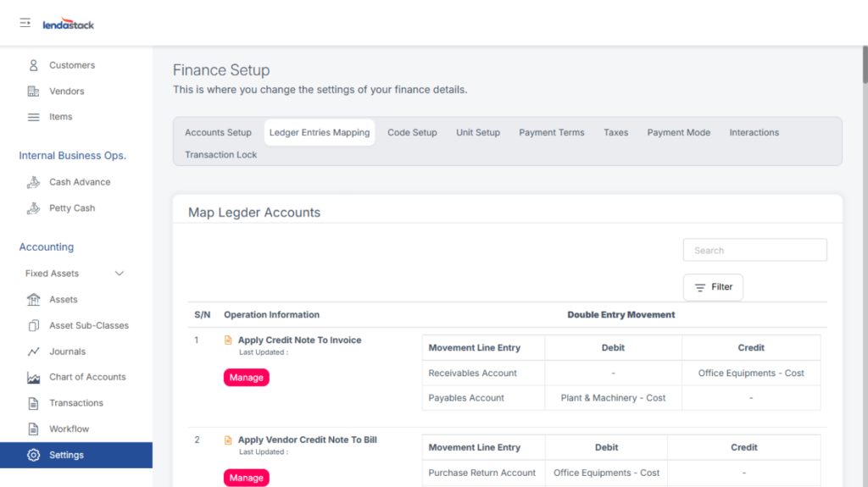The image size is (868, 487).
Task: Click the Vendors building icon
Action: [34, 91]
